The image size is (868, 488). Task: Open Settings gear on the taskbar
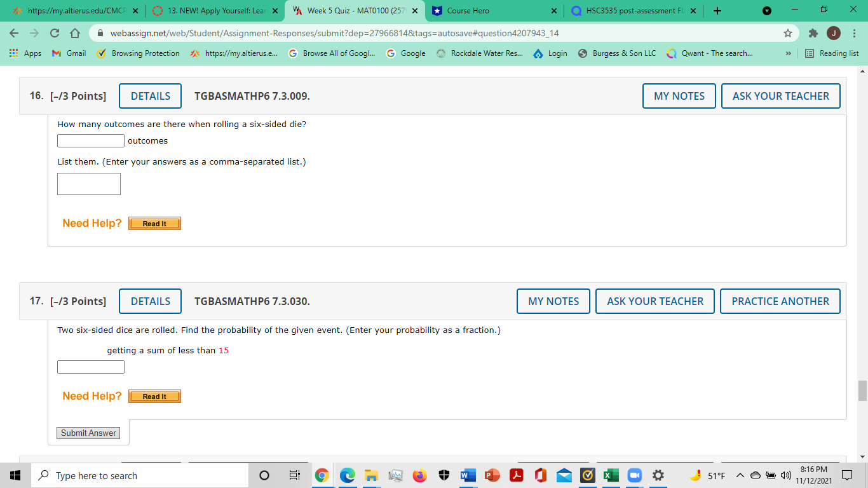point(658,475)
